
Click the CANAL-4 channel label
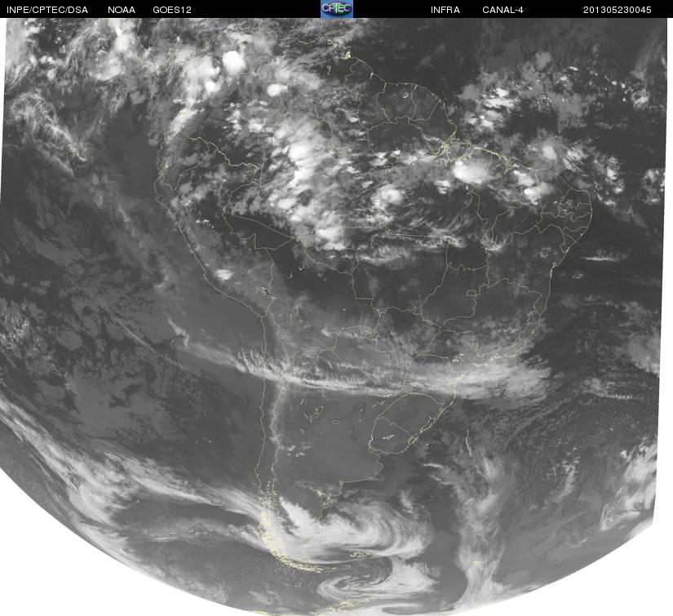point(503,10)
